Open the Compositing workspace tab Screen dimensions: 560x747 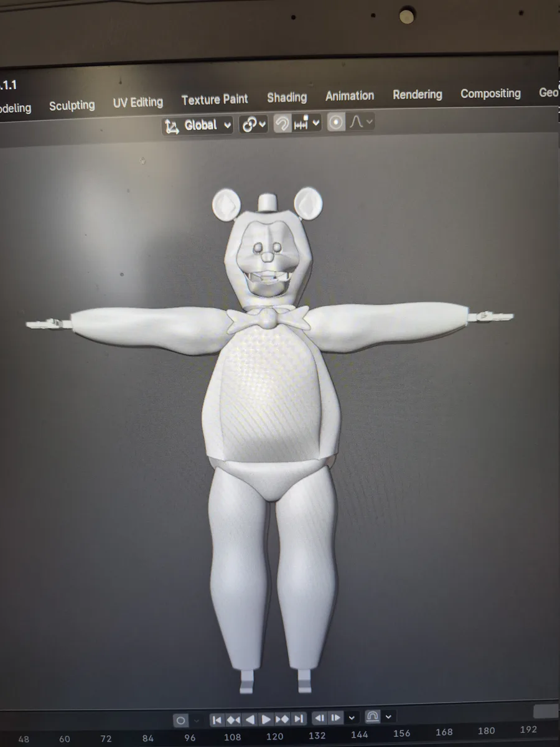(490, 93)
